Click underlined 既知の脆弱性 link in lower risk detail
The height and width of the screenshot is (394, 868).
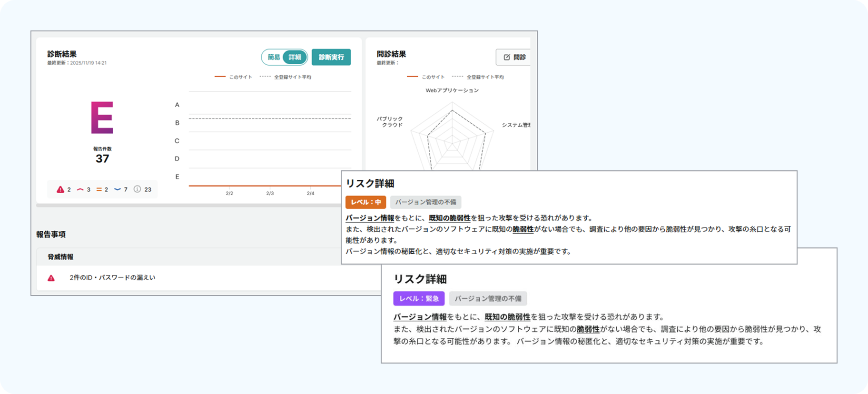[507, 317]
